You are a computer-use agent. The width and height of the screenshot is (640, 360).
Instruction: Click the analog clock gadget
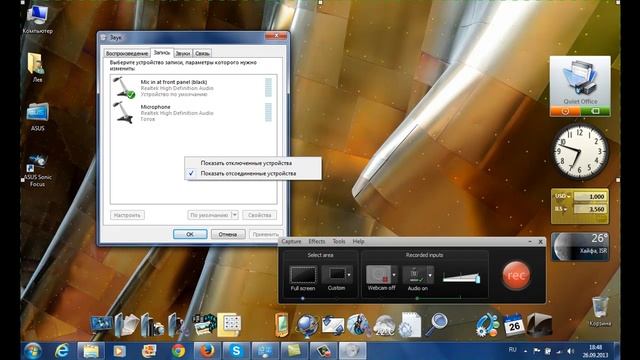coord(580,152)
